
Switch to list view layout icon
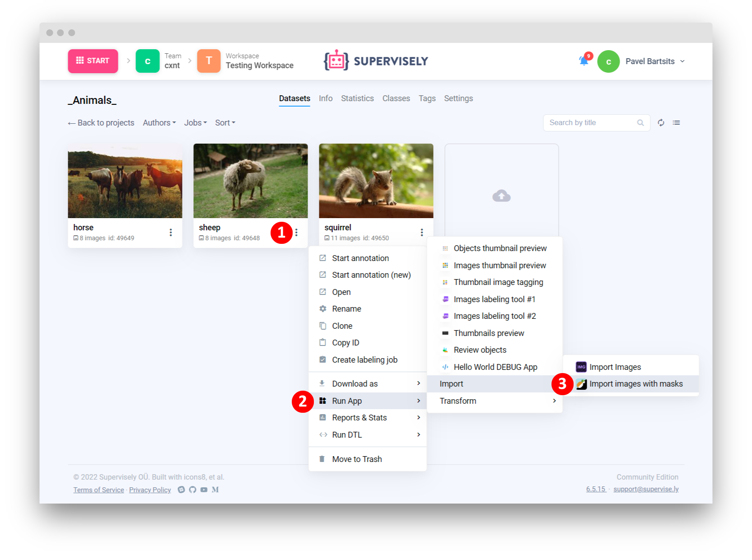click(x=676, y=122)
